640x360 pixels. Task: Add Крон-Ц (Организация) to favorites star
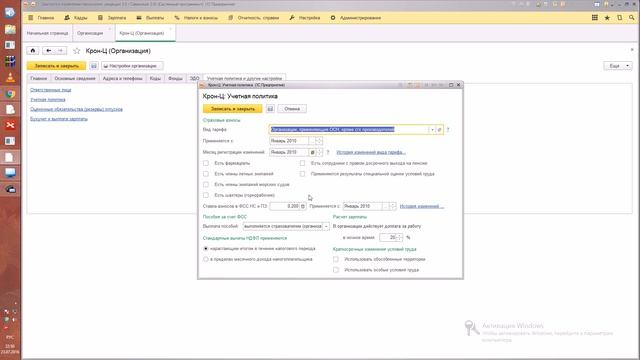click(76, 51)
